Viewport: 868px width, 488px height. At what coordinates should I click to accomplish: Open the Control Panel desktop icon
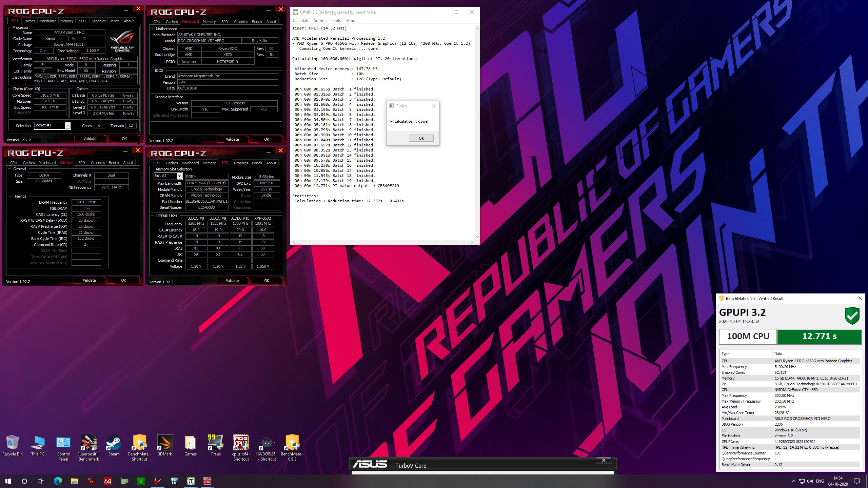pos(63,448)
